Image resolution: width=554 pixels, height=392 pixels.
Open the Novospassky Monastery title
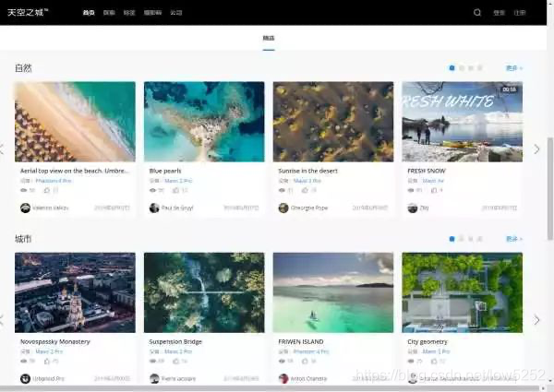55,341
